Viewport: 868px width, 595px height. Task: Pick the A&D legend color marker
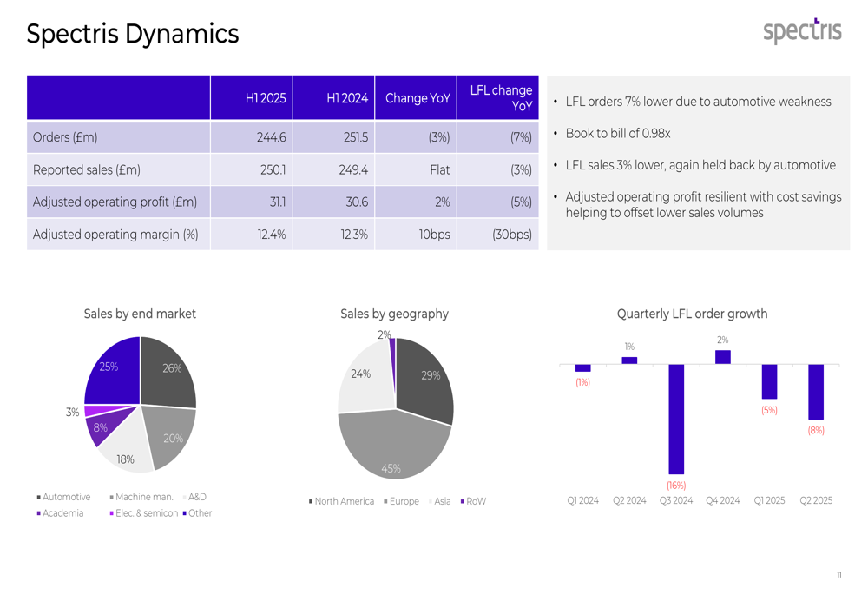184,498
